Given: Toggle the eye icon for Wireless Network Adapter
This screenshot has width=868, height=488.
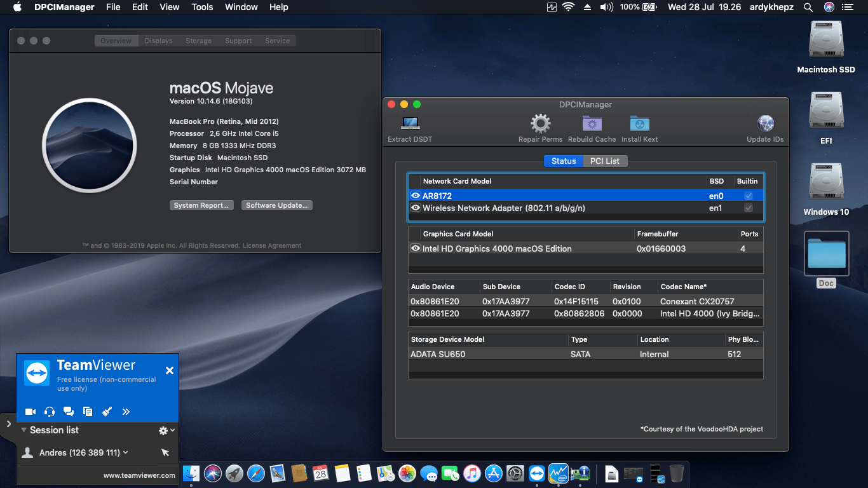Looking at the screenshot, I should 416,208.
